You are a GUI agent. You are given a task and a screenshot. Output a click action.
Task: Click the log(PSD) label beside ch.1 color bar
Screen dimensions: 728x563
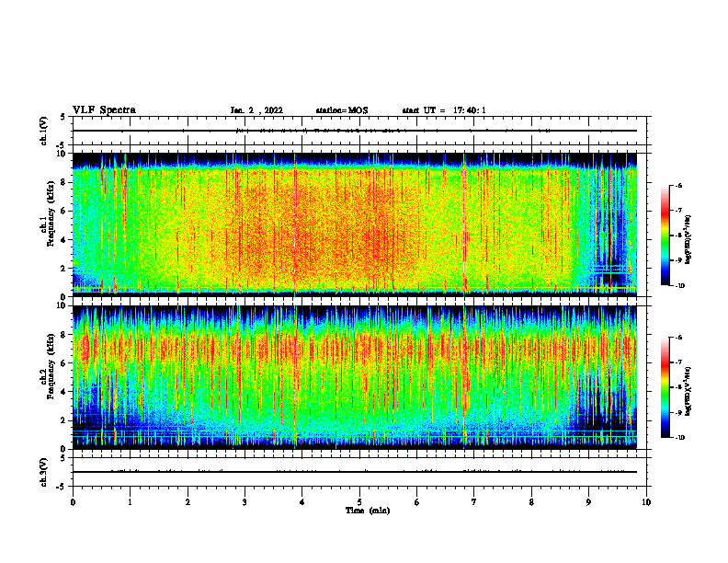pos(688,240)
